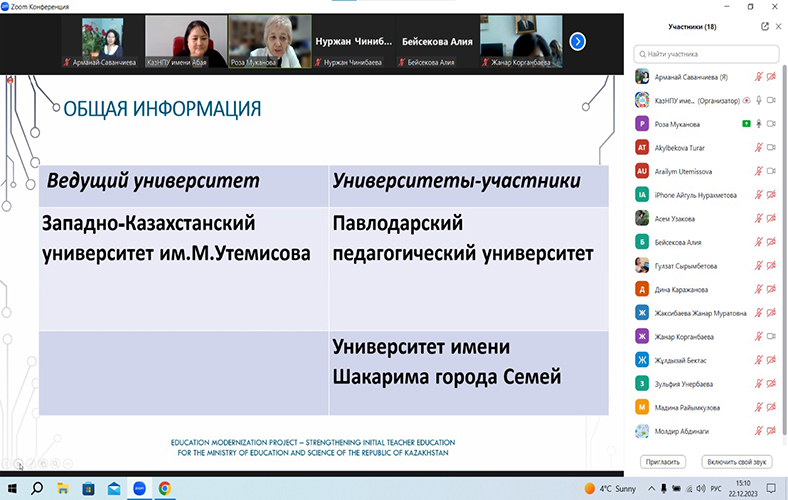The width and height of the screenshot is (788, 500).
Task: Open File Explorer from taskbar
Action: tap(63, 488)
